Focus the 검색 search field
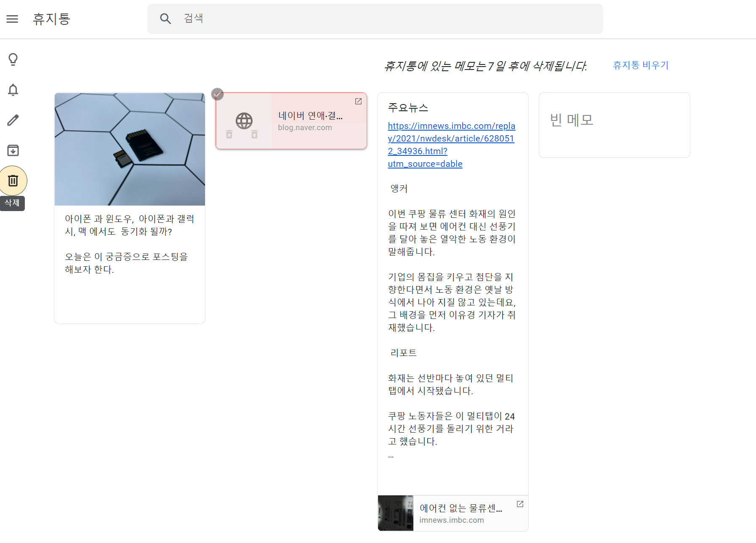This screenshot has height=543, width=756. pos(375,19)
